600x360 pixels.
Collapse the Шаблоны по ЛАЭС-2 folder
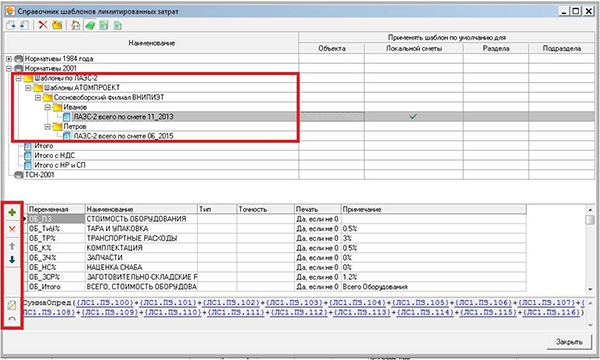pyautogui.click(x=18, y=78)
